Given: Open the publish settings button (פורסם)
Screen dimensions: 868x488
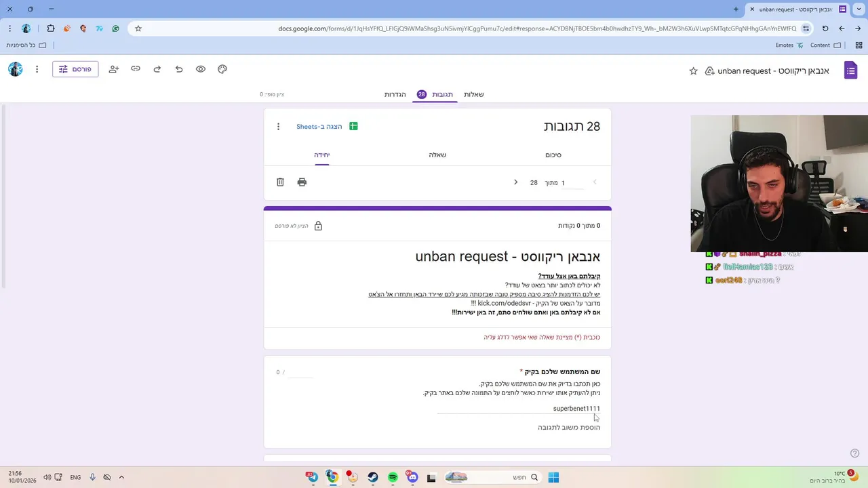Looking at the screenshot, I should [75, 69].
